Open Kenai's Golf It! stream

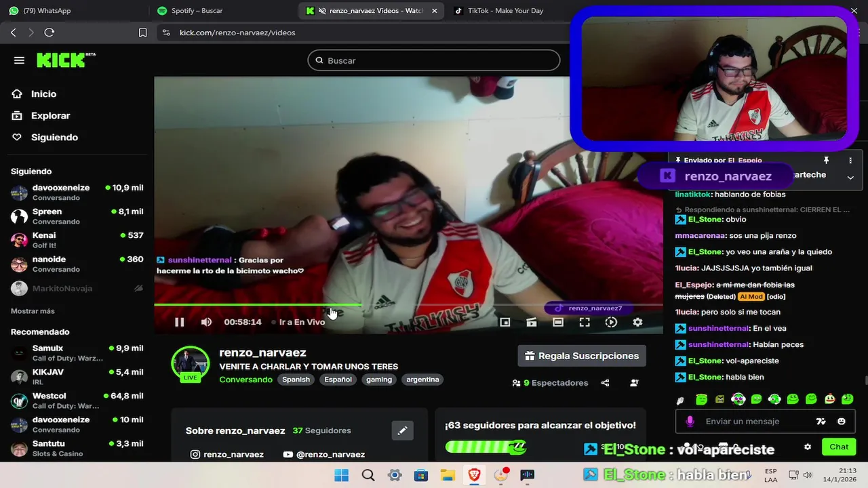[x=77, y=240]
